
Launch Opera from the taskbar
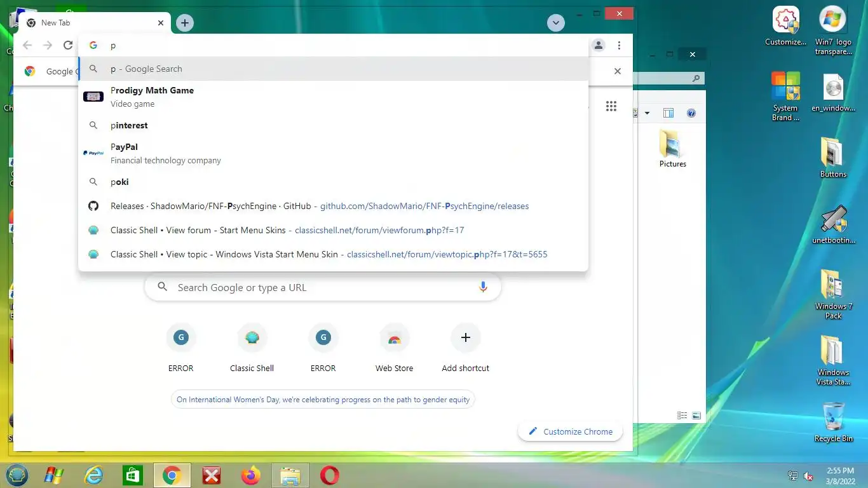point(330,475)
